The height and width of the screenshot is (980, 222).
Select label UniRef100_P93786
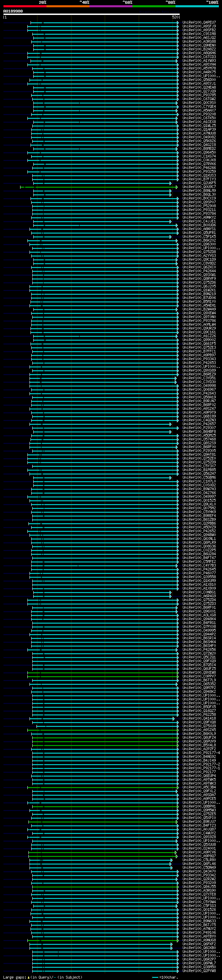click(199, 321)
